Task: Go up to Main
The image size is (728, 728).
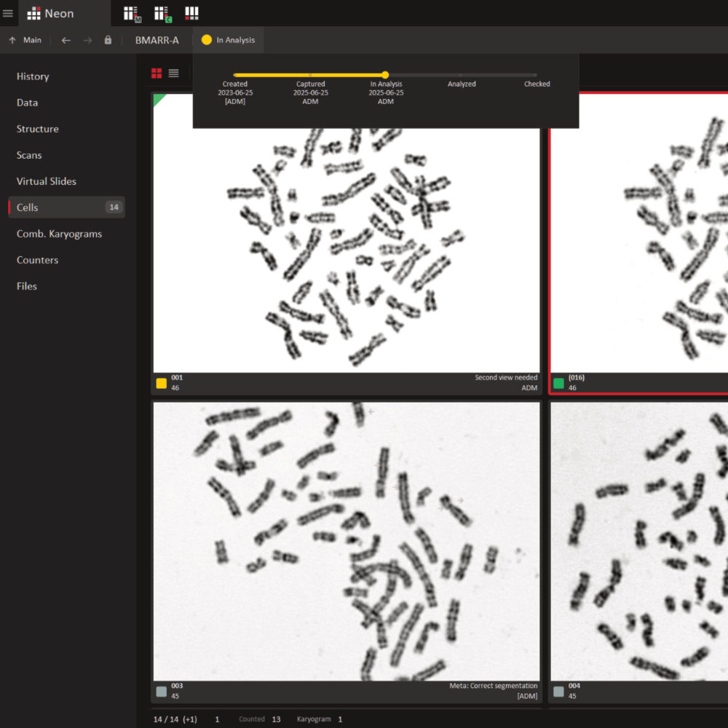Action: pyautogui.click(x=25, y=40)
